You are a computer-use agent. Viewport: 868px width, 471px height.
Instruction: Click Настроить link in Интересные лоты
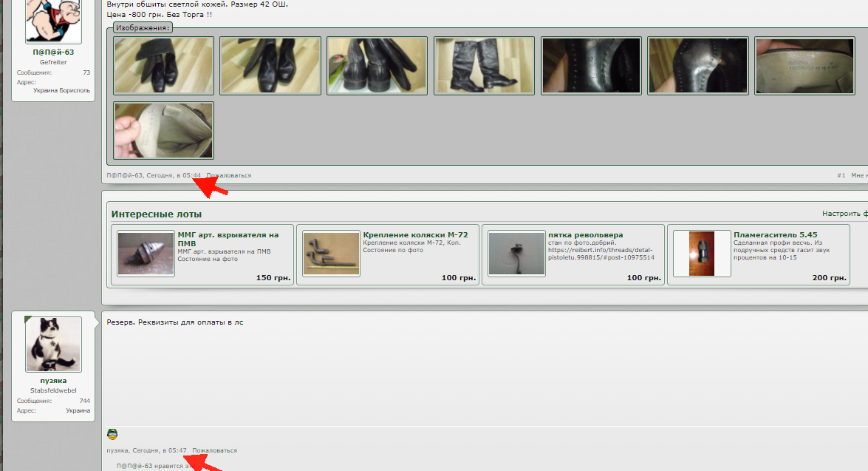coord(845,214)
